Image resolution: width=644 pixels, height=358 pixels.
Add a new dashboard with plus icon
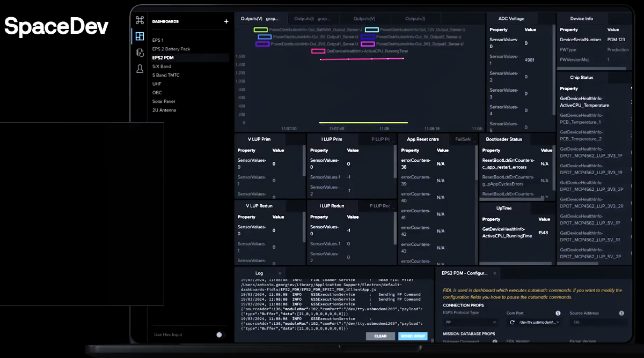226,21
